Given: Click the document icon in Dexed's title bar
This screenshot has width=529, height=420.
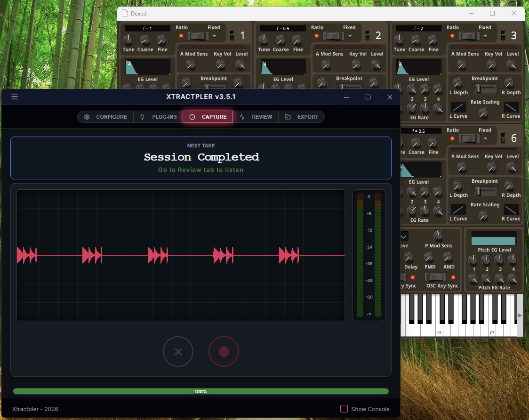Looking at the screenshot, I should tap(124, 13).
